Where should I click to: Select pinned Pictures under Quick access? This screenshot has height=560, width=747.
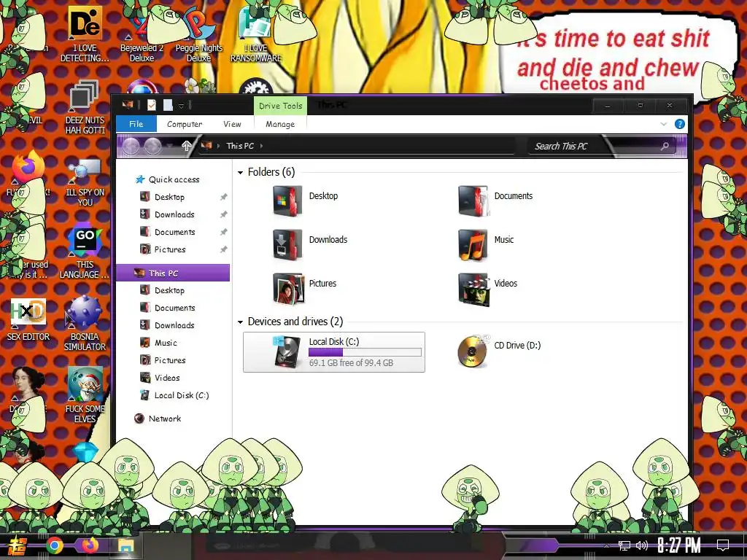pyautogui.click(x=170, y=249)
